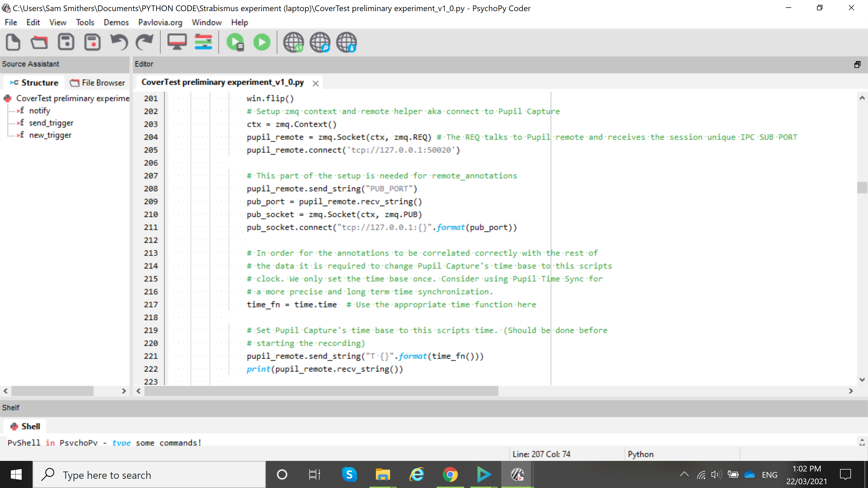Undo the last edit

119,42
